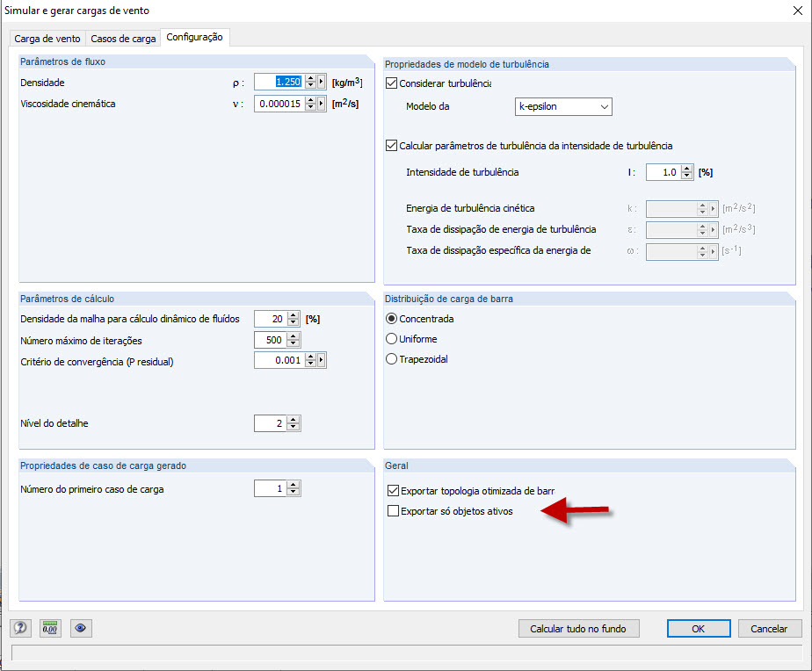Adjust Número do primeiro caso de carga spinner

[x=294, y=488]
